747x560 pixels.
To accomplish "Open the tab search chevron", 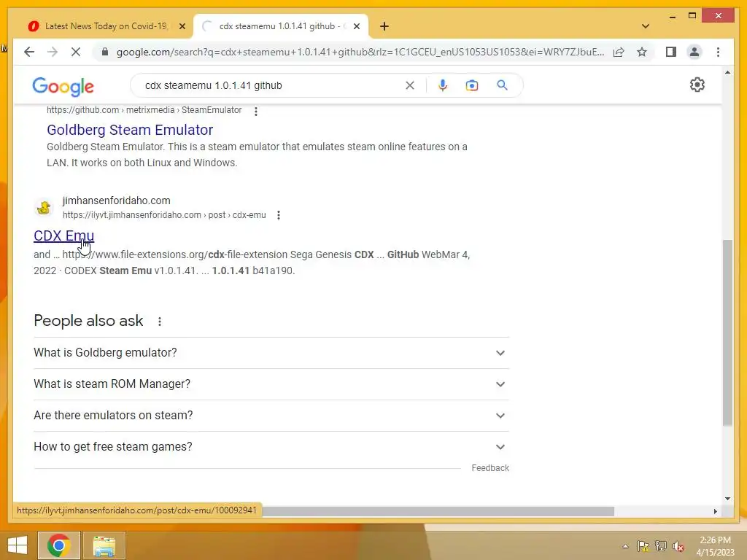I will 646,26.
